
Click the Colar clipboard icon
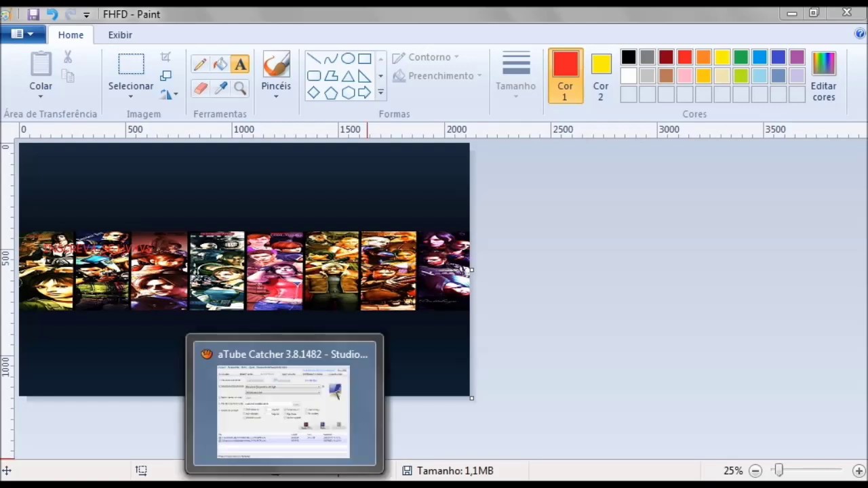pos(41,64)
